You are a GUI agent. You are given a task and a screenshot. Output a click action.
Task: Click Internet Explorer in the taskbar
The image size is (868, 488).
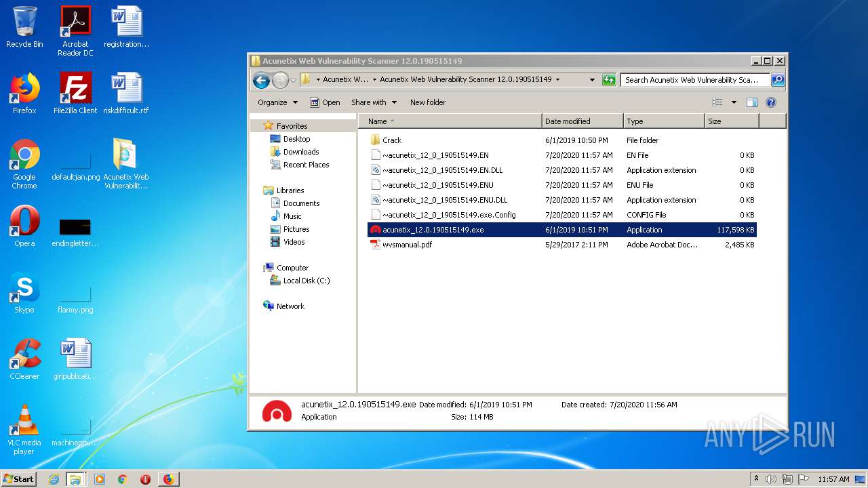(x=54, y=479)
